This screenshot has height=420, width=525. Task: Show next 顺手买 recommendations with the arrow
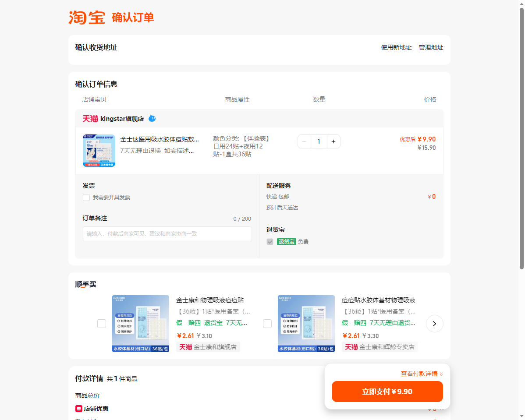(x=434, y=324)
